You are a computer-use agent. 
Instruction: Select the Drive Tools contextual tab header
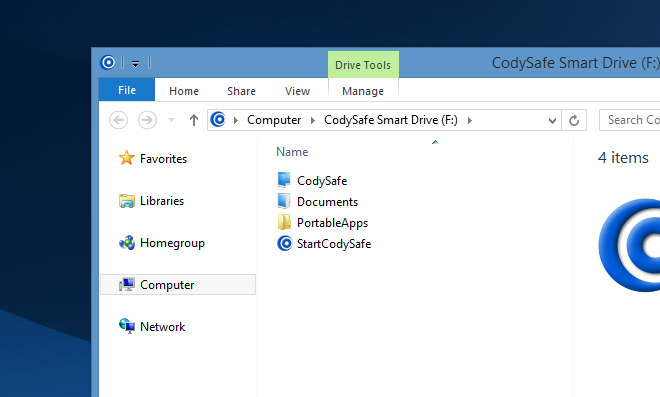click(x=363, y=65)
